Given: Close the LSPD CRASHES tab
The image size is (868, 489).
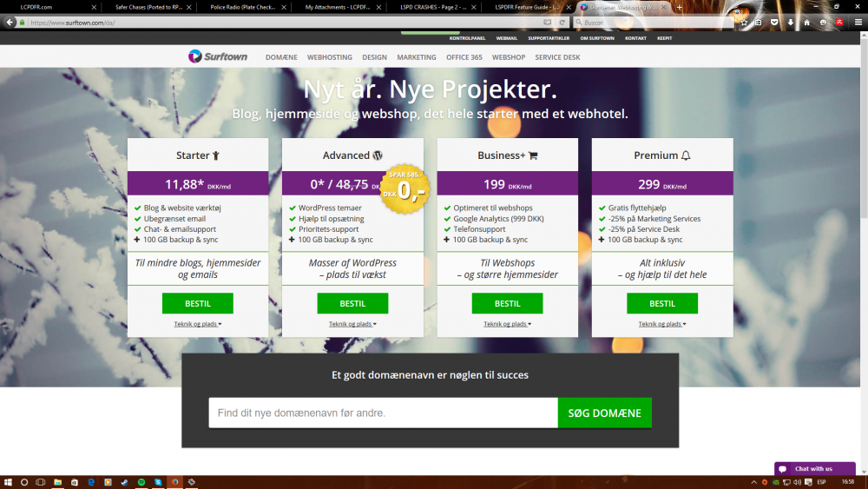Looking at the screenshot, I should click(473, 7).
